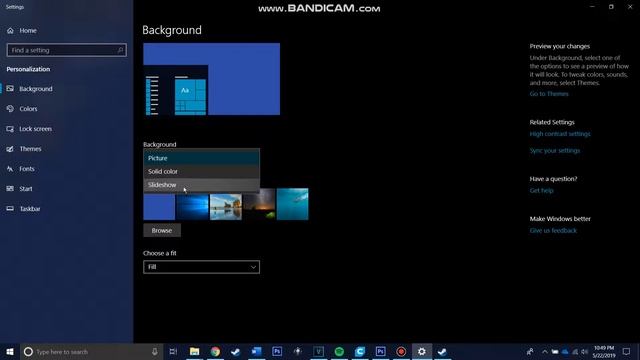Select the night sky tent wallpaper thumbnail
Image resolution: width=640 pixels, height=360 pixels.
pos(259,204)
